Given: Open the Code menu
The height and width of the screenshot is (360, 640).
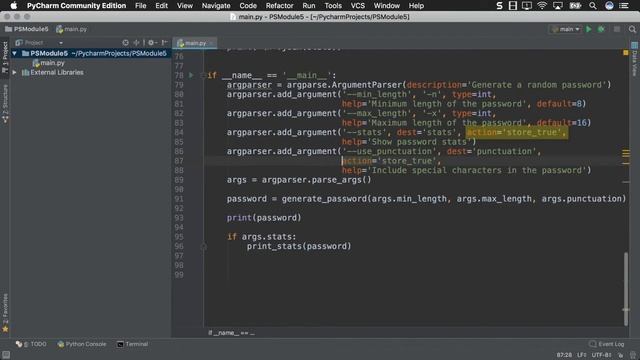Looking at the screenshot, I should tap(248, 6).
